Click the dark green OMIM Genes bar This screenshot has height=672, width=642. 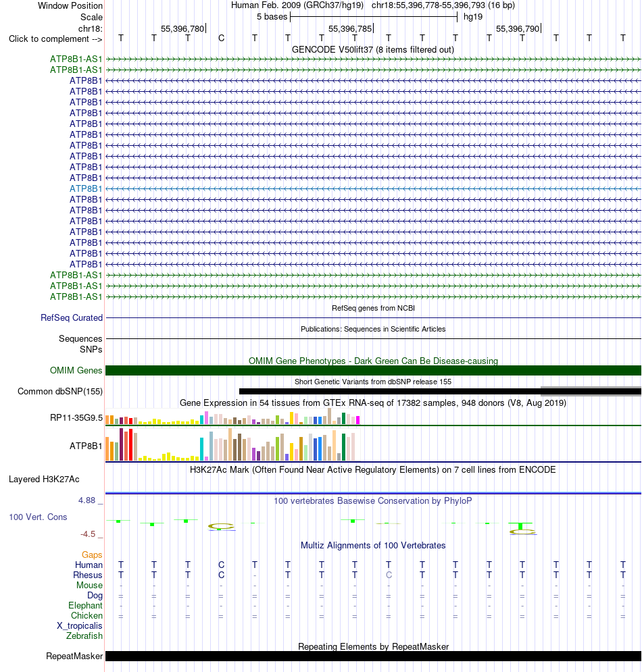coord(373,370)
